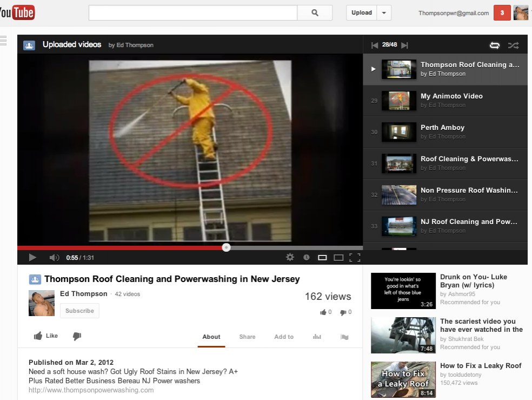This screenshot has height=400, width=532.
Task: Open the video statistics bar-chart icon
Action: [x=317, y=337]
